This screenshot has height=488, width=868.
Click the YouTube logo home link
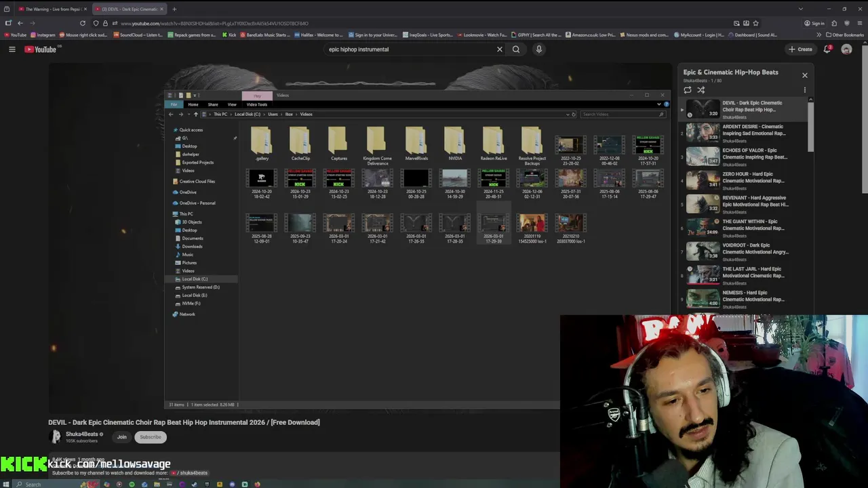41,49
